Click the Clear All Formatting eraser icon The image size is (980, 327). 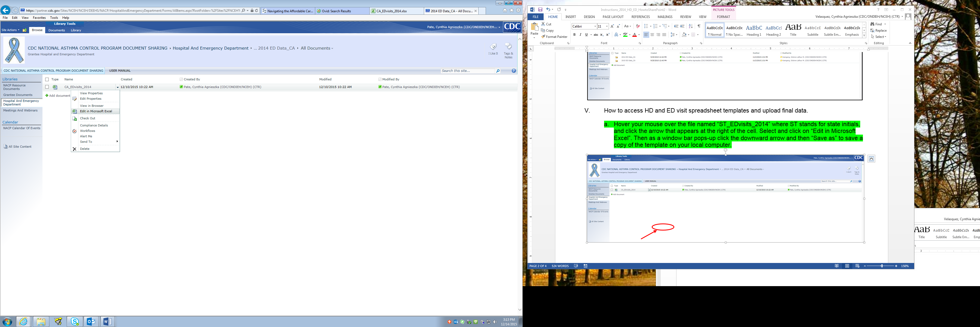(x=638, y=26)
